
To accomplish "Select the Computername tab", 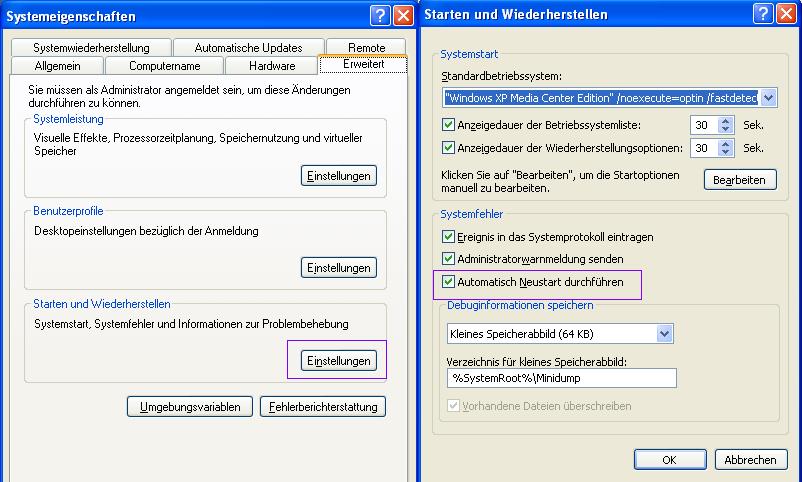I will [x=165, y=66].
